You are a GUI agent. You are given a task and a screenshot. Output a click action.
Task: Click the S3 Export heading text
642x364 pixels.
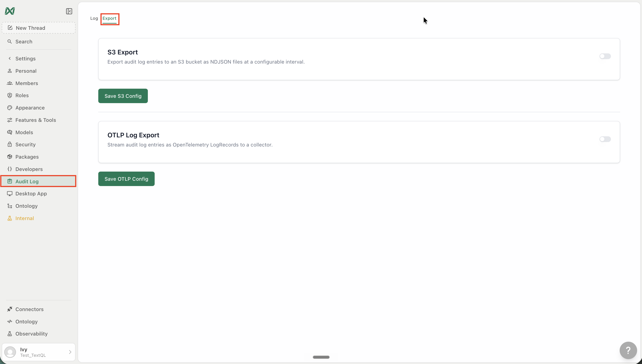pyautogui.click(x=123, y=52)
